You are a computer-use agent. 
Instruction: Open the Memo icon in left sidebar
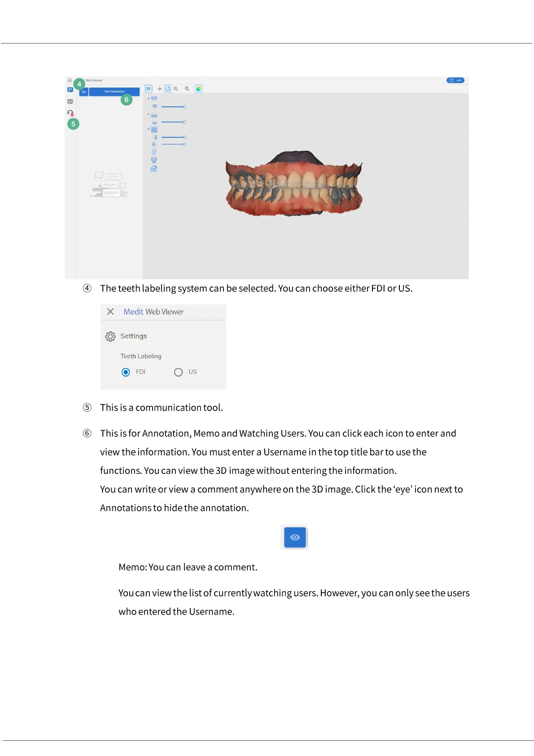tap(70, 102)
